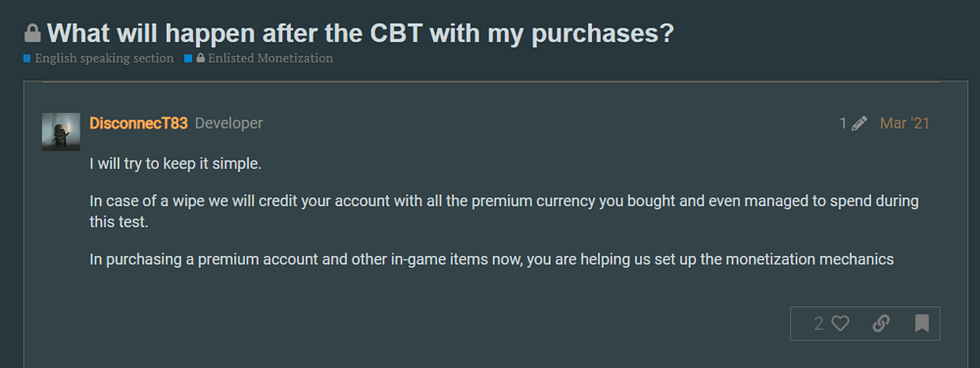Click the heart icon to like the post
The width and height of the screenshot is (980, 368).
(x=841, y=324)
